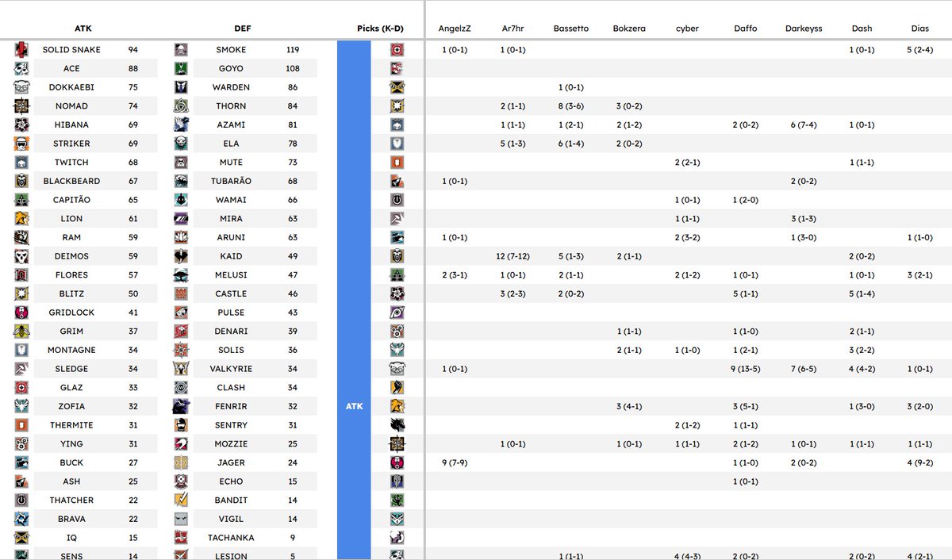Select the Blitz operator icon

click(22, 293)
